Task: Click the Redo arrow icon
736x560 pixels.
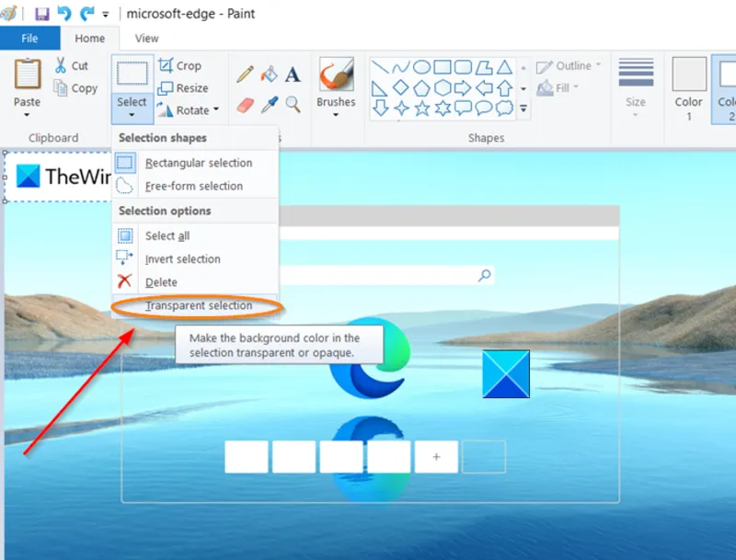Action: click(x=86, y=14)
